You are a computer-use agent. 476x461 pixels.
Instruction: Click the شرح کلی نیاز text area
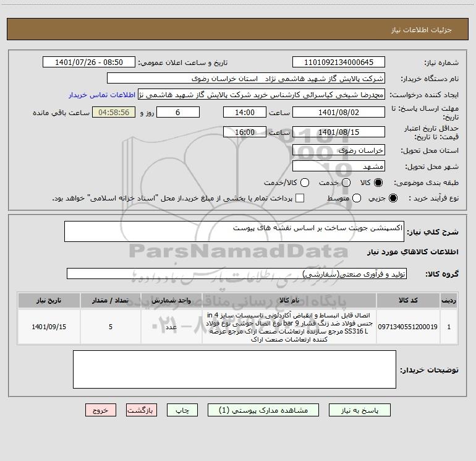pos(234,231)
